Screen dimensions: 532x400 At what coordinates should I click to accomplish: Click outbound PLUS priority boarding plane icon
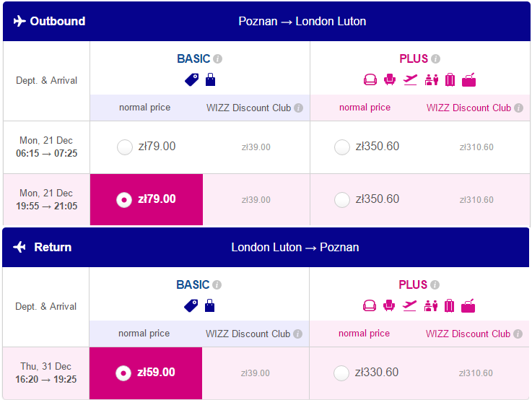pyautogui.click(x=410, y=79)
